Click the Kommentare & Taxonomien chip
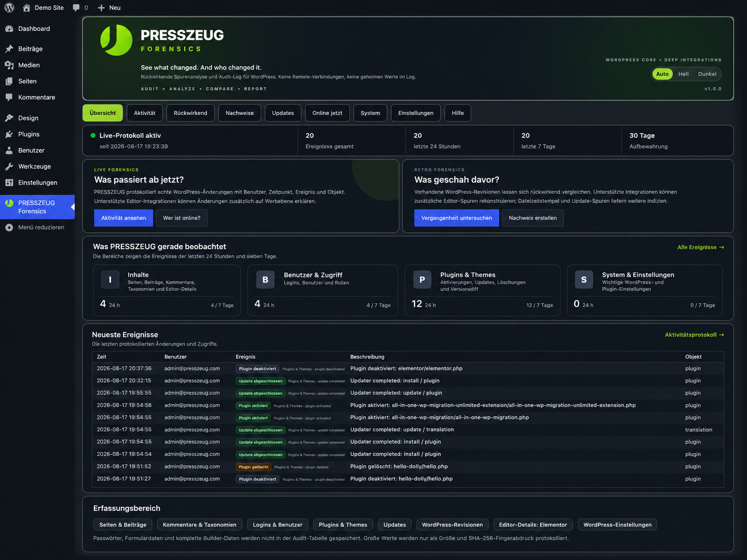Viewport: 747px width, 560px height. [x=200, y=525]
